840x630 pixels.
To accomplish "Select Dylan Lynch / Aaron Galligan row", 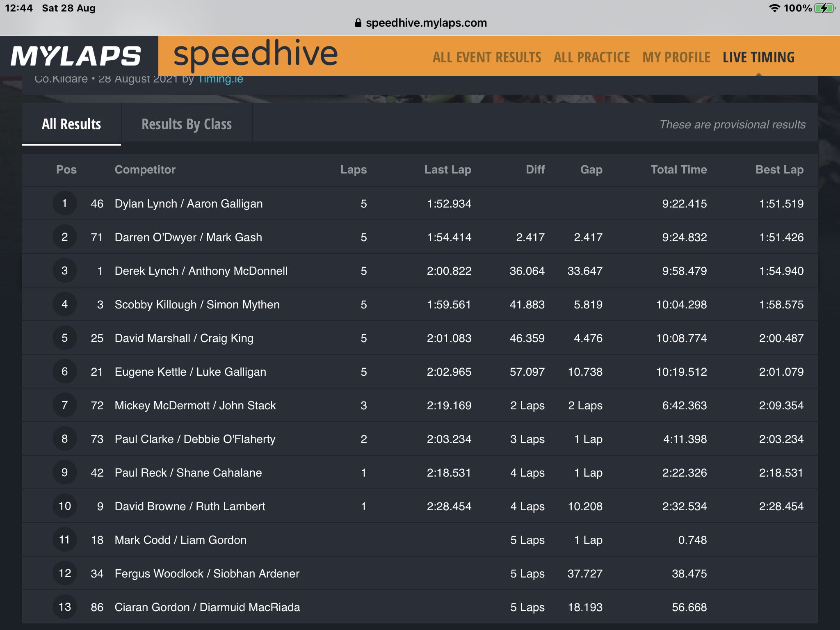I will coord(420,203).
